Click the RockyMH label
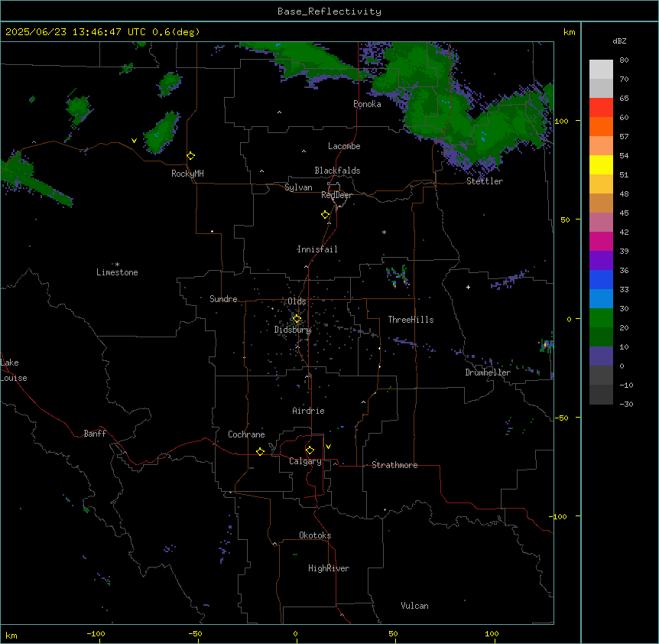 tap(187, 174)
